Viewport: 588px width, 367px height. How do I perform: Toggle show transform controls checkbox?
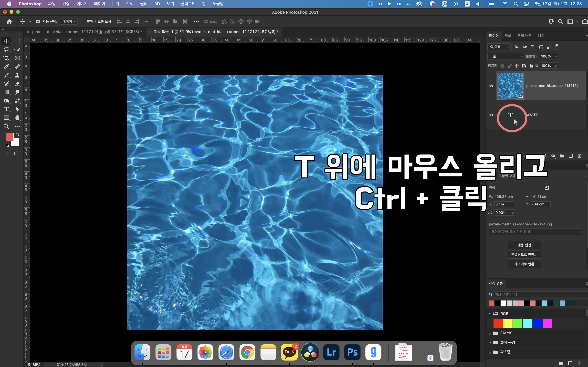pos(82,21)
